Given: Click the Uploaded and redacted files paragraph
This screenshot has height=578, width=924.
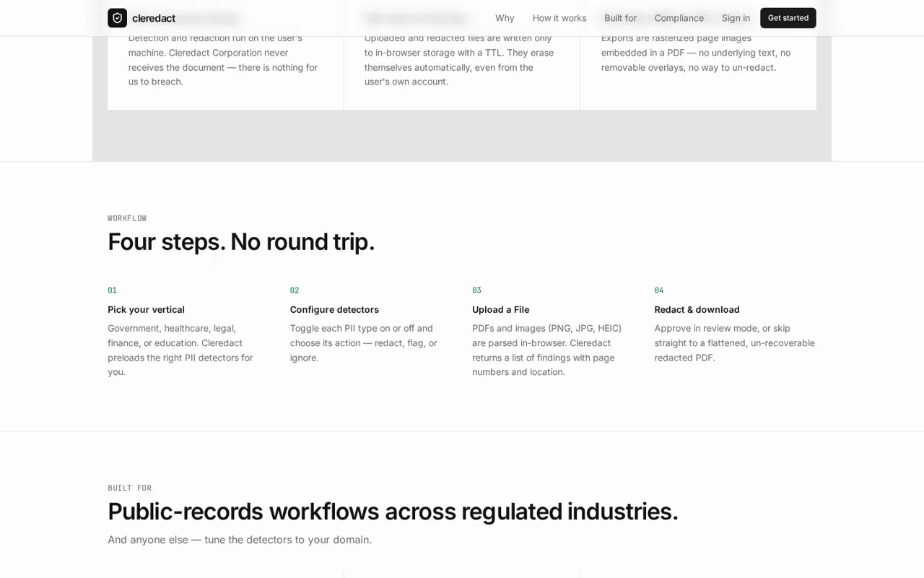Looking at the screenshot, I should [460, 59].
